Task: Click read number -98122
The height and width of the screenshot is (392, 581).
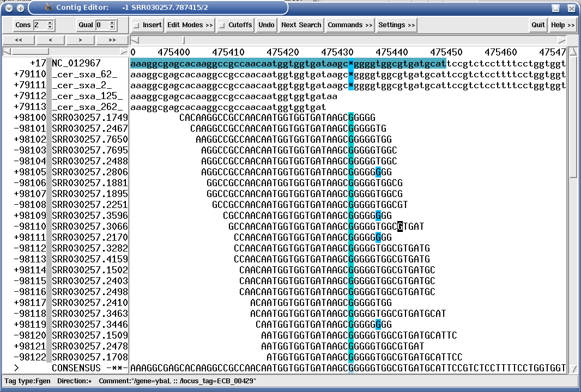Action: (x=30, y=357)
